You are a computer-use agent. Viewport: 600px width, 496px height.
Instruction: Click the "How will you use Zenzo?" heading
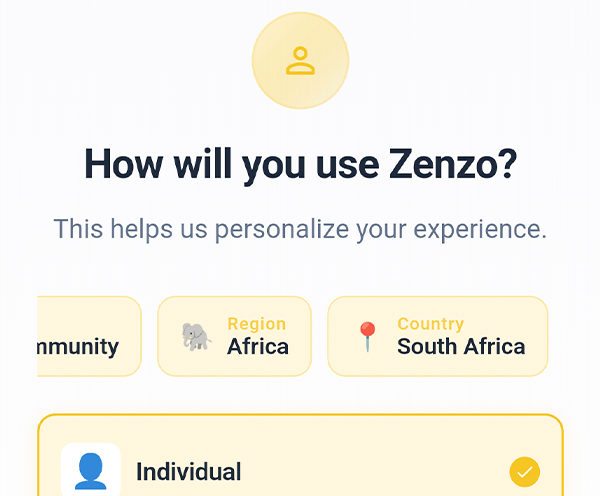click(300, 164)
